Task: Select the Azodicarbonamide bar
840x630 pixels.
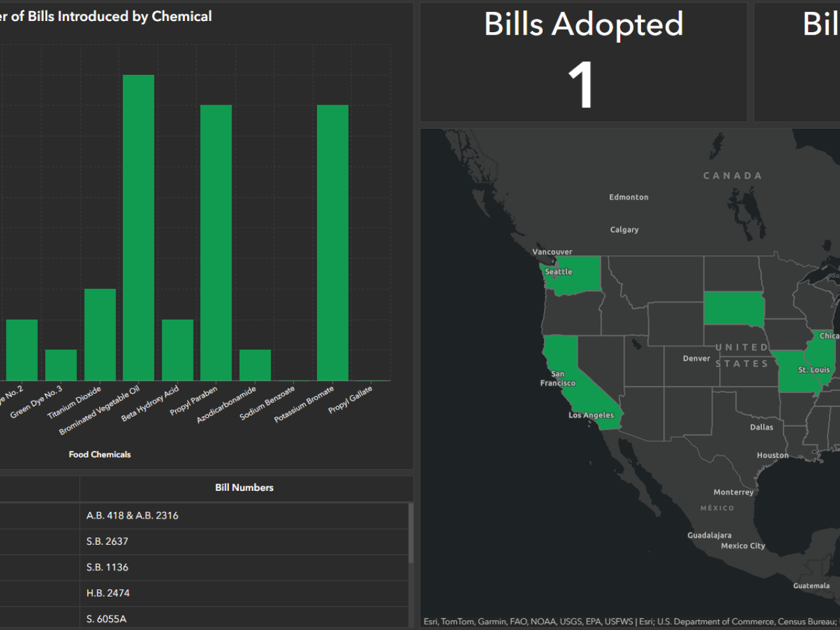Action: point(255,364)
